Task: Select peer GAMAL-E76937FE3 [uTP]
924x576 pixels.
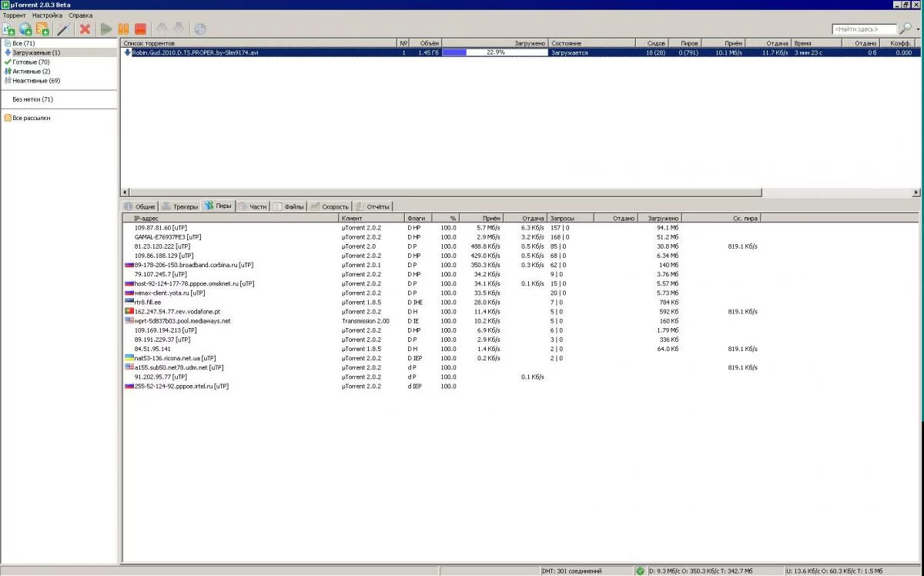Action: point(167,237)
